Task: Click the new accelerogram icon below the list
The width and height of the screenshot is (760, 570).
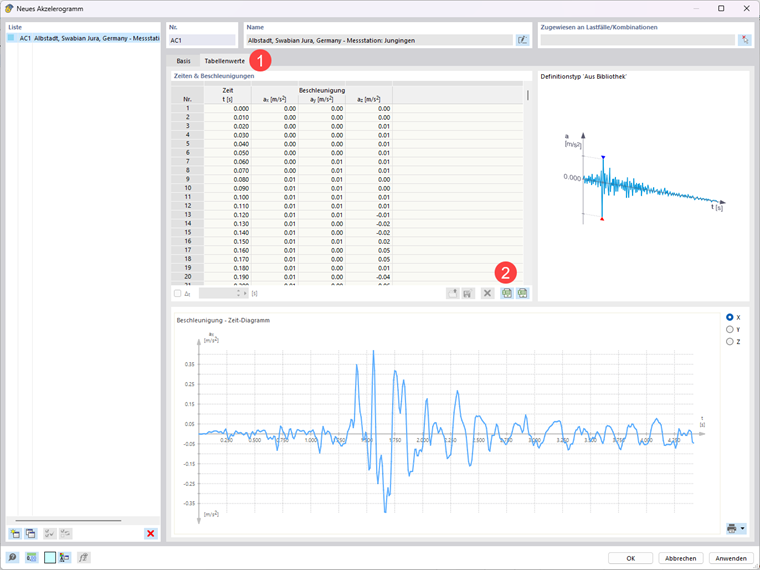Action: [x=15, y=534]
